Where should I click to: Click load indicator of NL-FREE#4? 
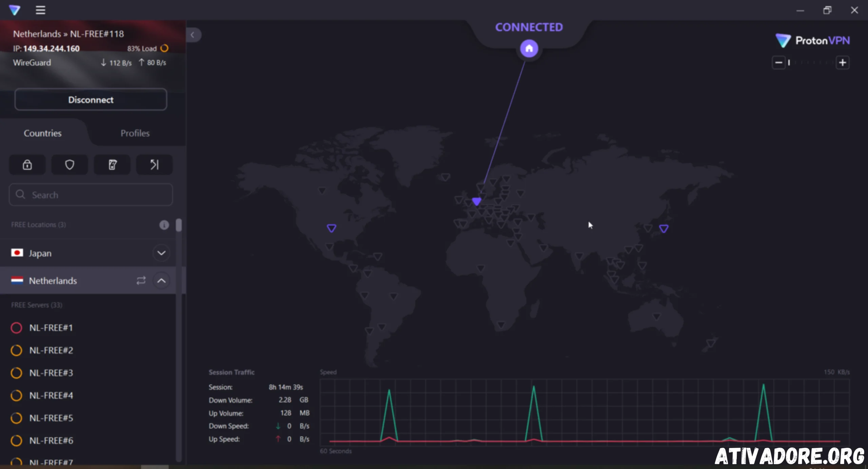point(16,395)
